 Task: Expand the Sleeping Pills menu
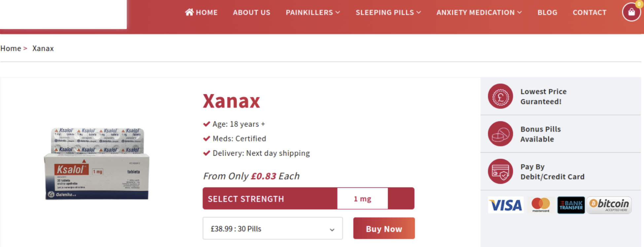click(388, 13)
